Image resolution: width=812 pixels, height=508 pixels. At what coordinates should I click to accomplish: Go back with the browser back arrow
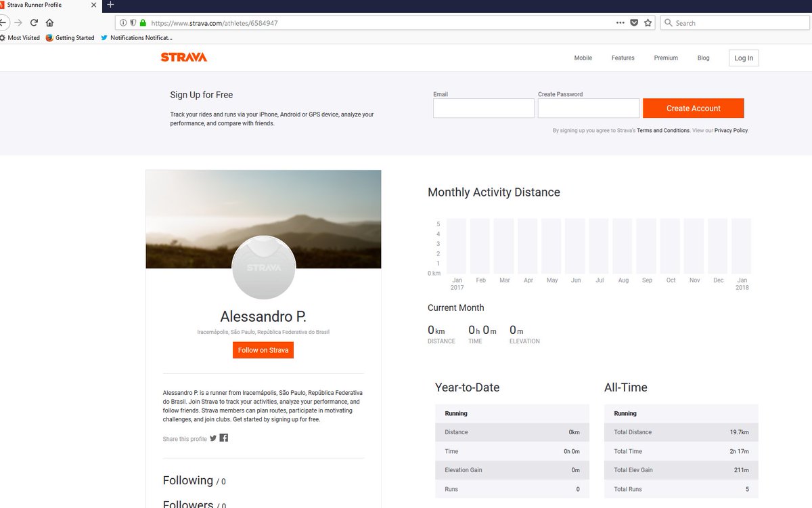point(3,22)
